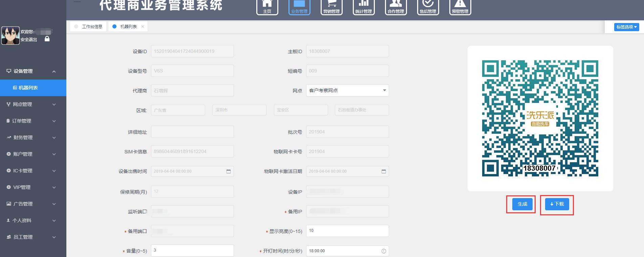
Task: Click the 网点管理 sidebar icon
Action: click(8, 104)
